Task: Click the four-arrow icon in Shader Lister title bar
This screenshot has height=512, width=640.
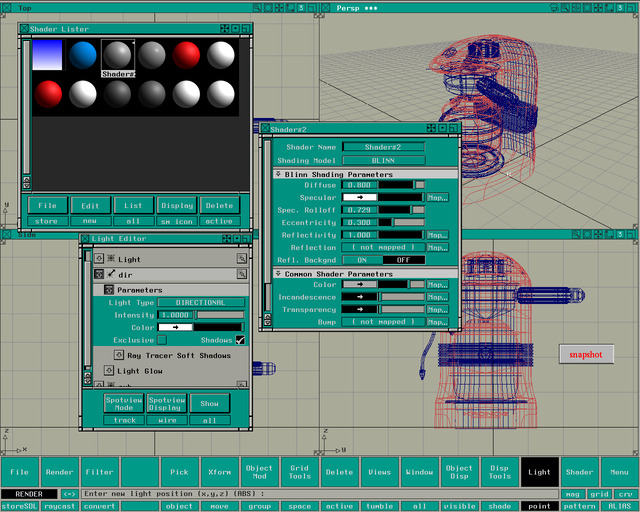Action: (225, 29)
